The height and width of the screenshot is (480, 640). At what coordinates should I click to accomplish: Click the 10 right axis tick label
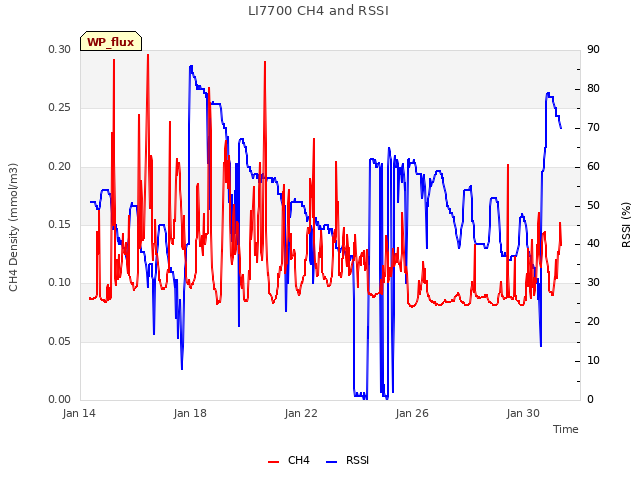click(593, 360)
